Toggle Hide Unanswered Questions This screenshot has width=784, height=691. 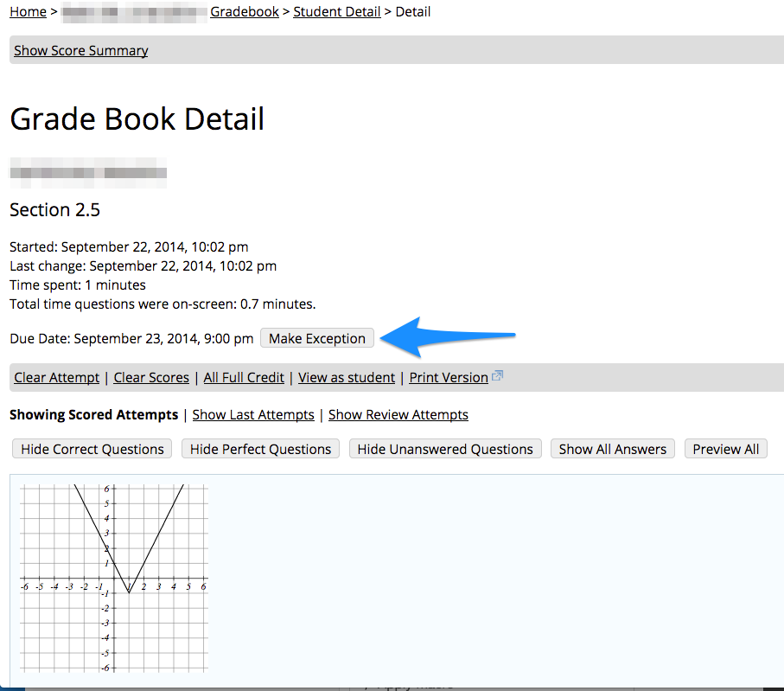point(445,449)
